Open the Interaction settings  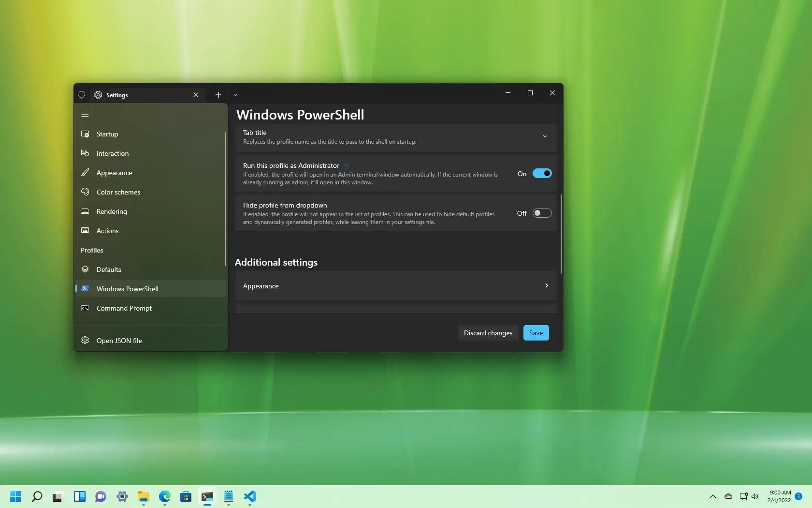point(112,153)
